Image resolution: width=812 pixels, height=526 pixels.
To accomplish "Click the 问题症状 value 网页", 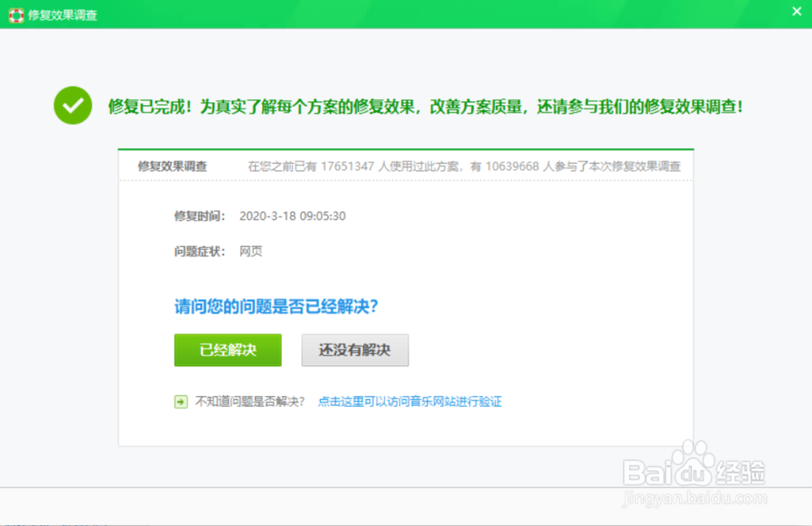I will pyautogui.click(x=251, y=251).
